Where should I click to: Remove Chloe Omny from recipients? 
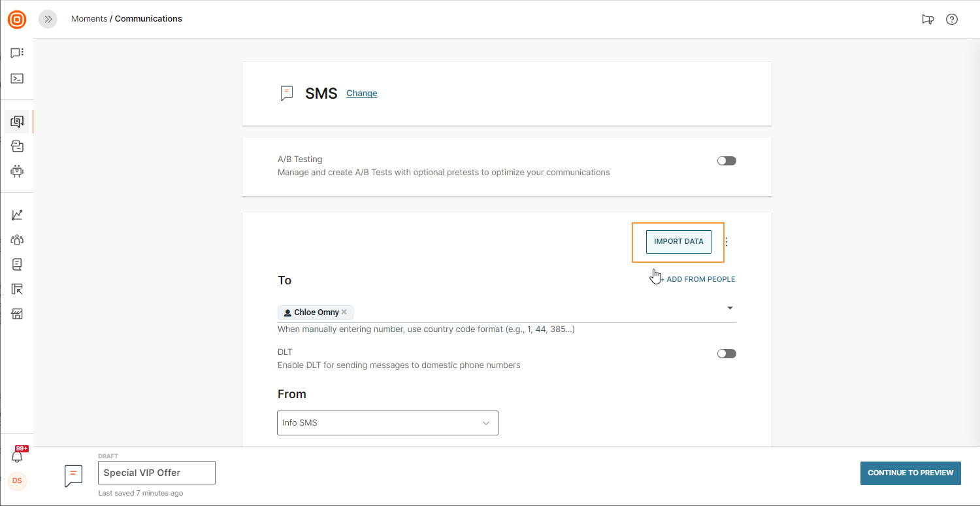(x=344, y=312)
